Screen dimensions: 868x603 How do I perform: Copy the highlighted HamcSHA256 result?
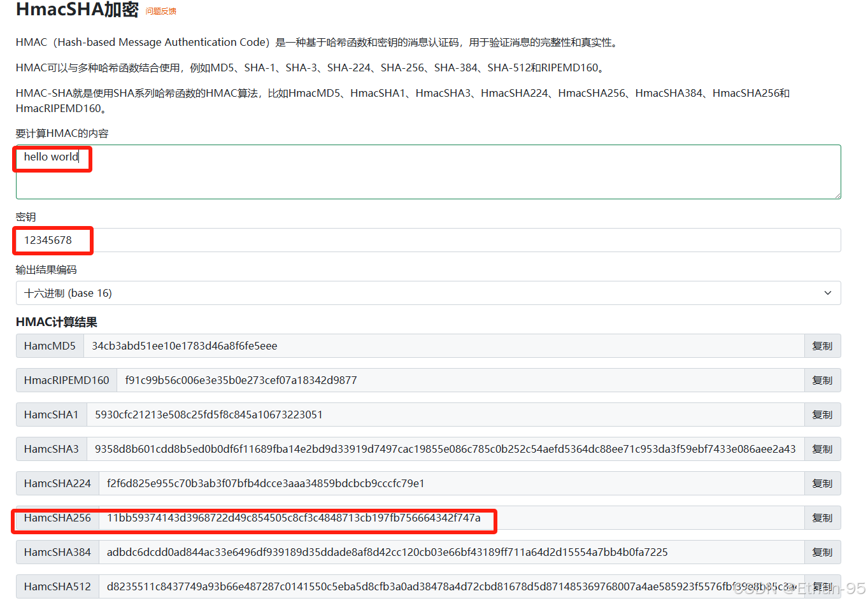pyautogui.click(x=822, y=518)
